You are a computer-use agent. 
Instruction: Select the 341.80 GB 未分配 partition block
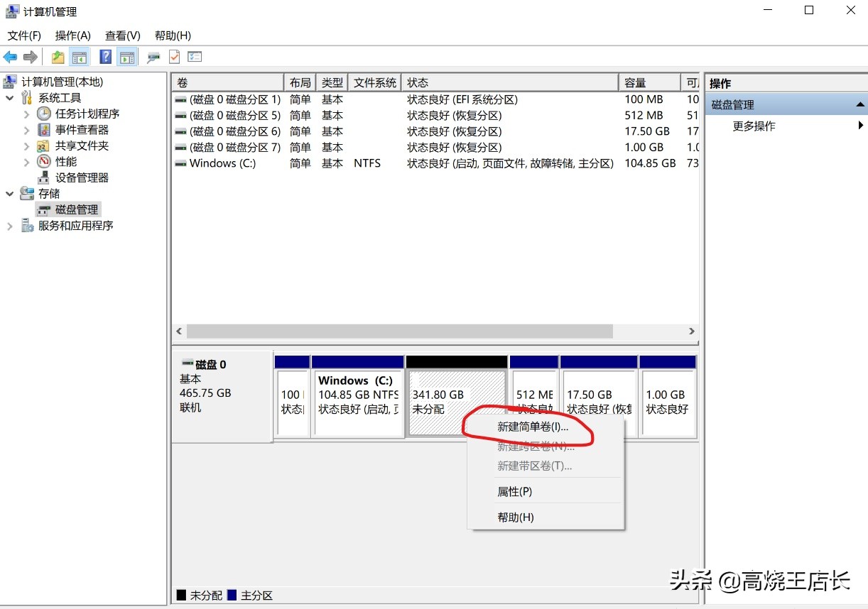click(x=457, y=397)
